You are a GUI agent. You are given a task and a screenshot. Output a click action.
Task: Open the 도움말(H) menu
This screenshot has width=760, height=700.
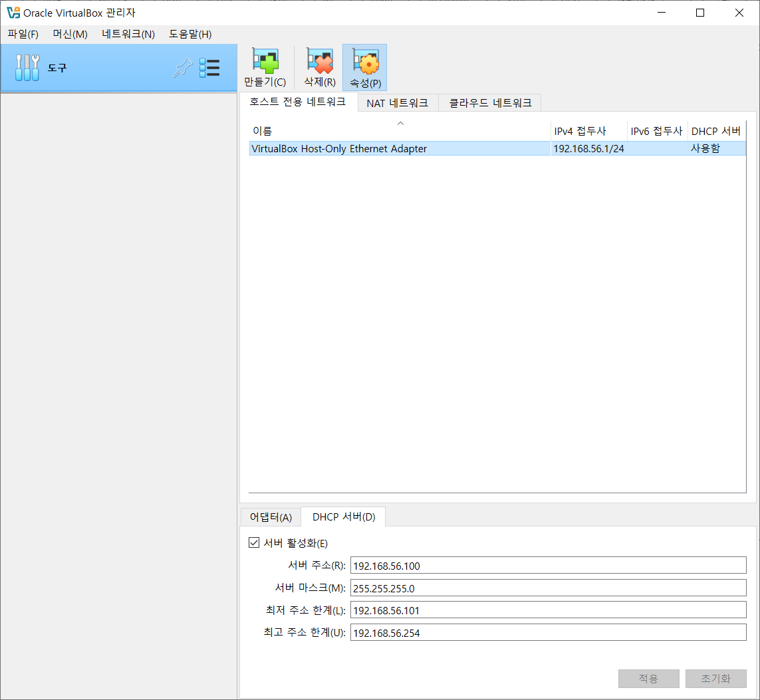point(190,34)
